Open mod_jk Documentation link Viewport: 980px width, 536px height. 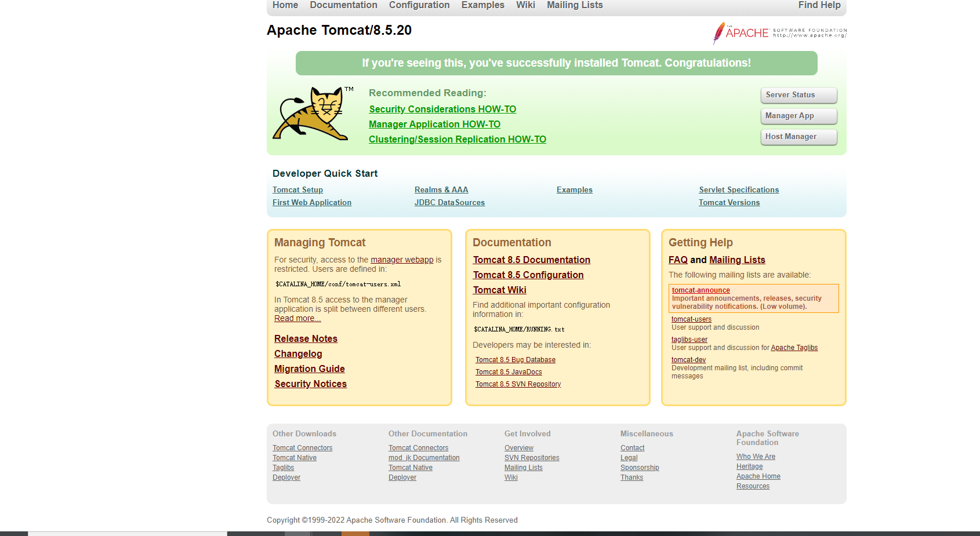[424, 458]
